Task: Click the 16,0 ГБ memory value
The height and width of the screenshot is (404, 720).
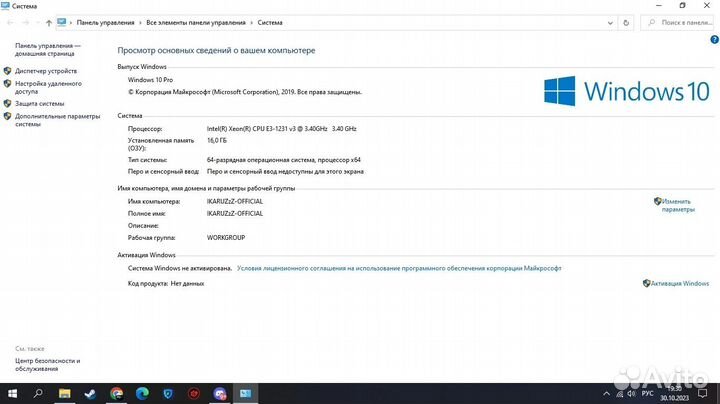Action: 217,140
